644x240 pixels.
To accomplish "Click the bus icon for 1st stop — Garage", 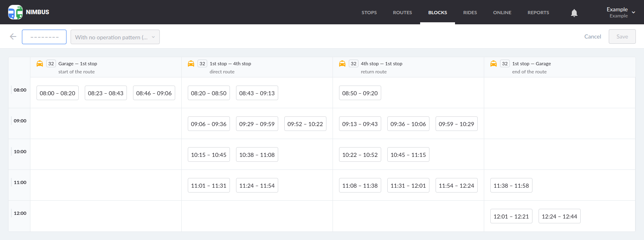I will (x=494, y=64).
